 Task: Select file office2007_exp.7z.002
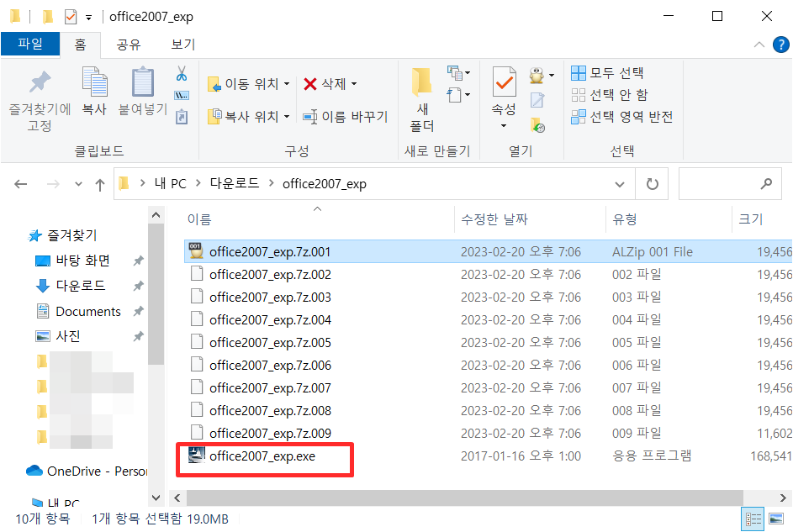pos(270,274)
